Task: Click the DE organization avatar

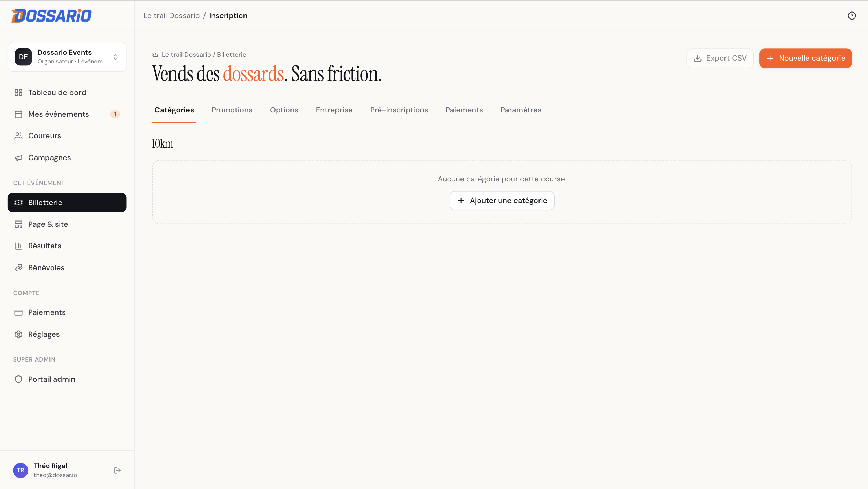Action: coord(23,57)
